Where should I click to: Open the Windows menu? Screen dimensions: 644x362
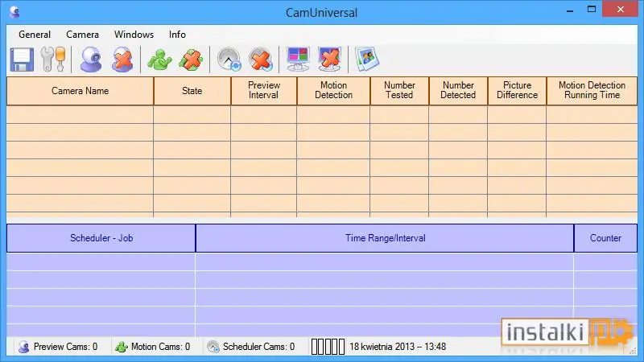pyautogui.click(x=134, y=35)
